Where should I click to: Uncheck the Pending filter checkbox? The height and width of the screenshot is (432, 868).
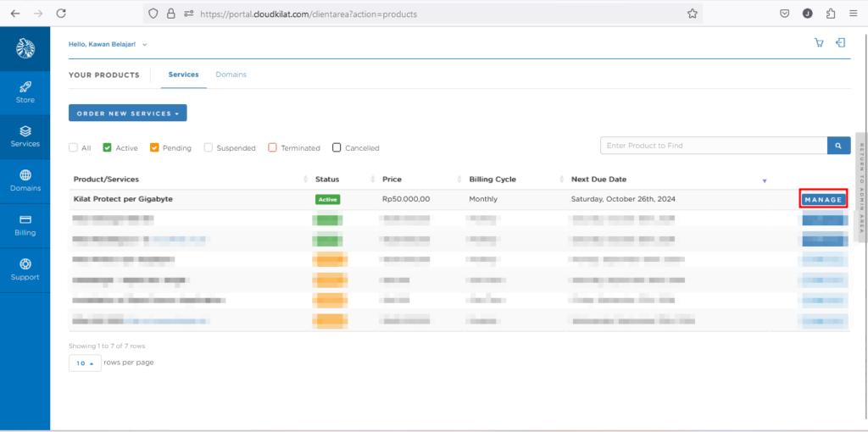(154, 147)
